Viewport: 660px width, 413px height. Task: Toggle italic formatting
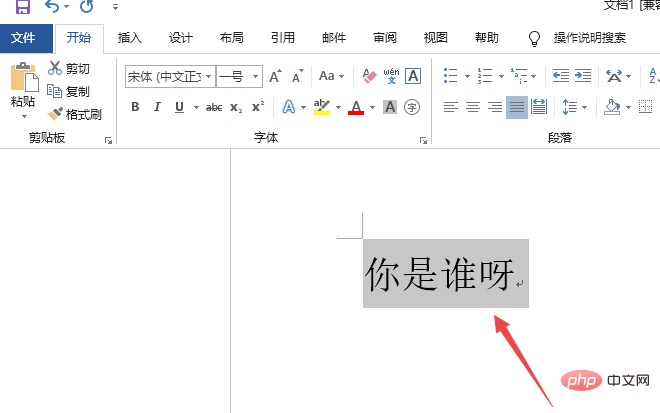click(157, 107)
